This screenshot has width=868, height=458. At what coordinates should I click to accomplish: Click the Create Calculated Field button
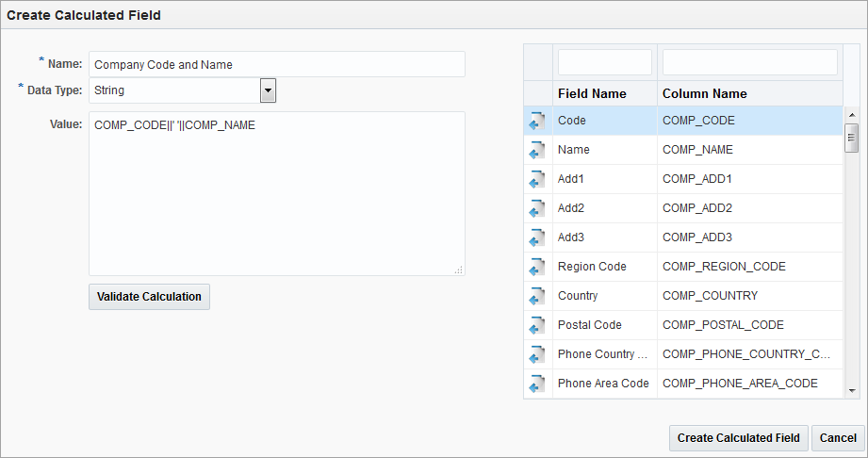pyautogui.click(x=739, y=438)
